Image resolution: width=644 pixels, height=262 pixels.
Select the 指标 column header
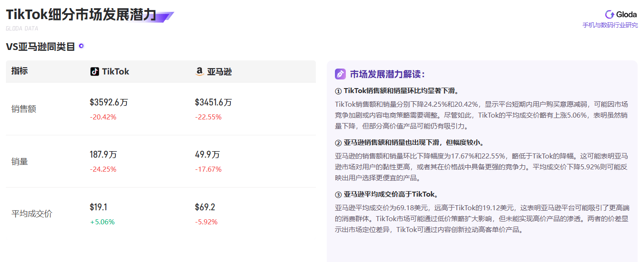(x=20, y=71)
